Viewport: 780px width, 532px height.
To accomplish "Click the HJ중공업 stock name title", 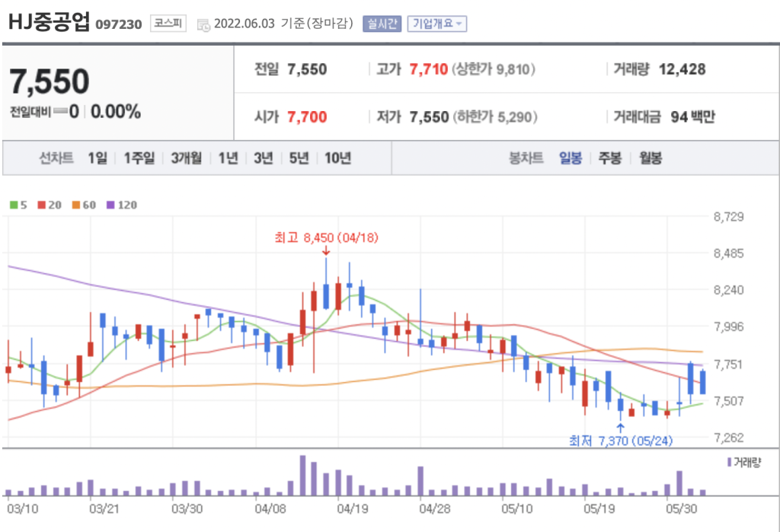I will tap(50, 23).
